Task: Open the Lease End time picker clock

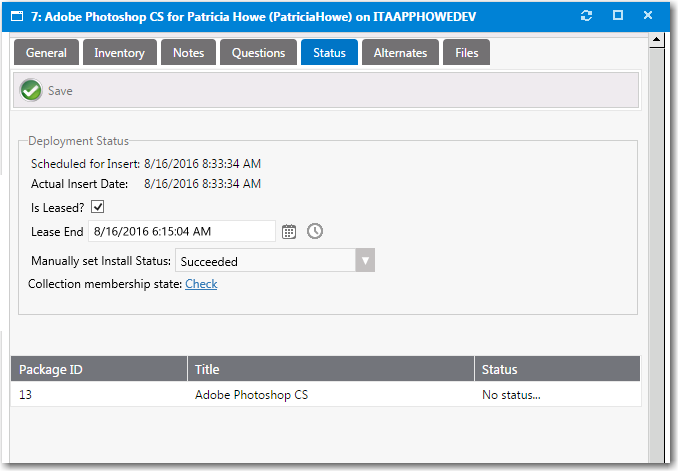Action: pyautogui.click(x=315, y=231)
